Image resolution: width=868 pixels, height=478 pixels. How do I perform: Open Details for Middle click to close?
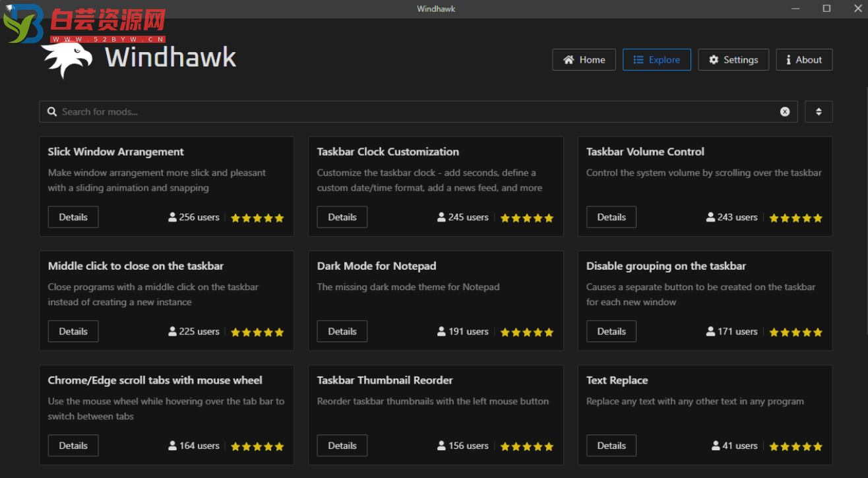(x=73, y=331)
